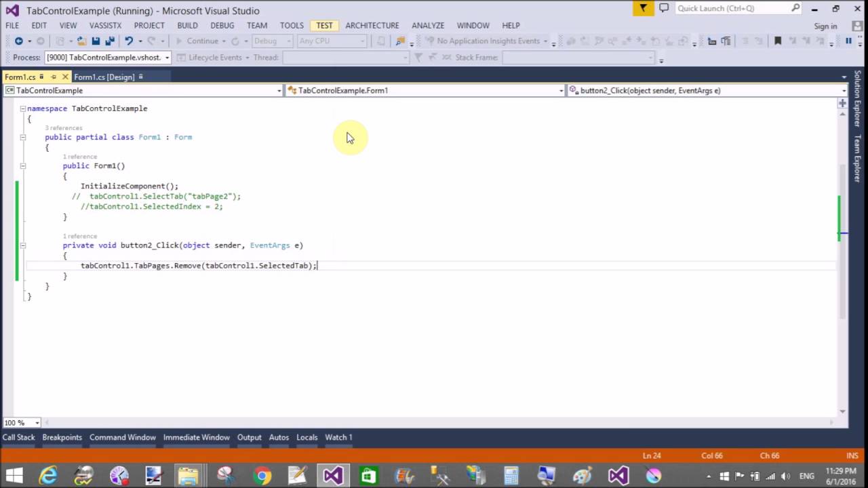Screen dimensions: 868x488
Task: Click the Find in Files folder icon
Action: pyautogui.click(x=401, y=41)
